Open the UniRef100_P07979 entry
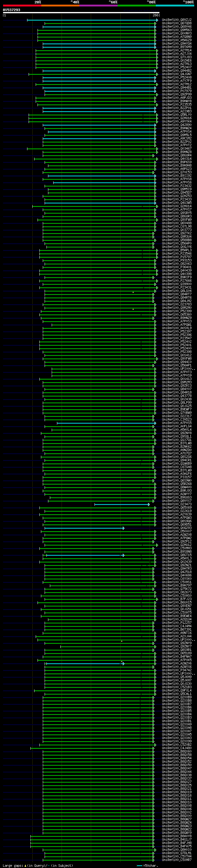Image resolution: width=197 pixels, height=868 pixels. (176, 91)
